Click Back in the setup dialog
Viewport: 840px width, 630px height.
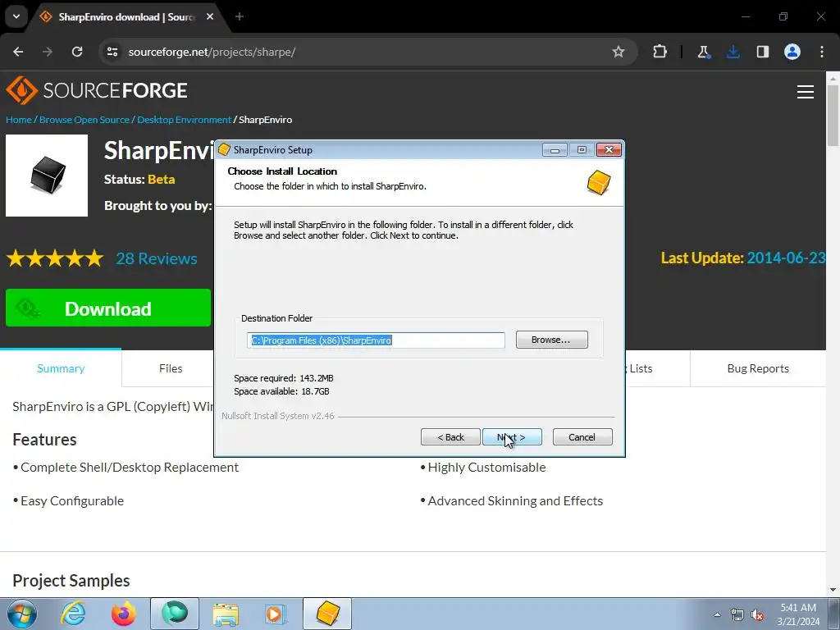(x=450, y=437)
